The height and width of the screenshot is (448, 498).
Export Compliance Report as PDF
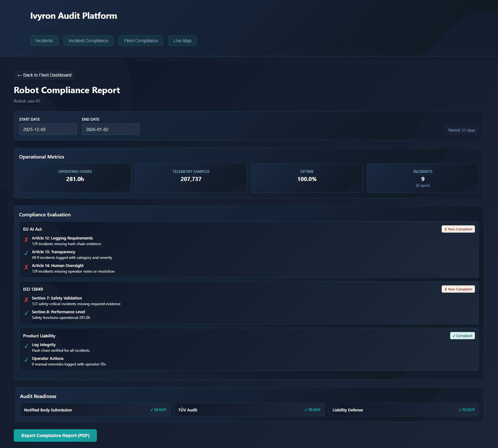click(55, 435)
